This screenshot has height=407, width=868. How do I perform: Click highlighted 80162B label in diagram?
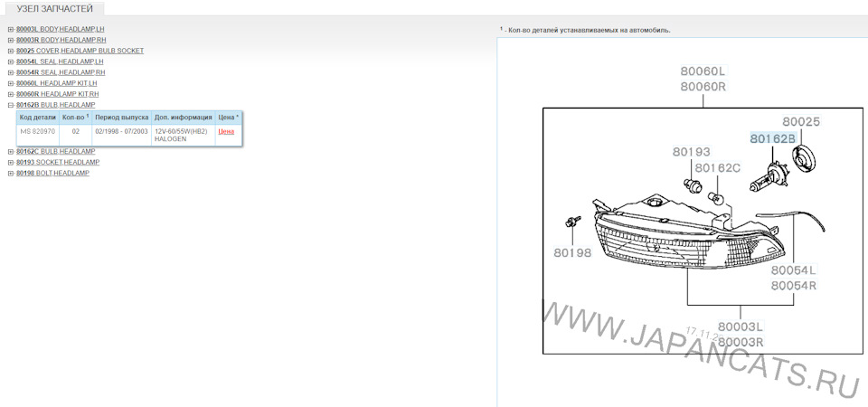point(773,138)
